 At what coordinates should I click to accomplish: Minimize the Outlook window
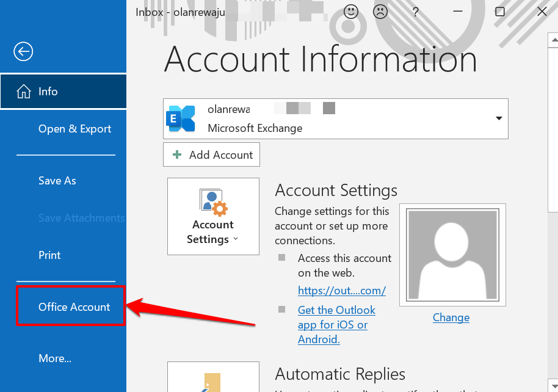coord(458,12)
